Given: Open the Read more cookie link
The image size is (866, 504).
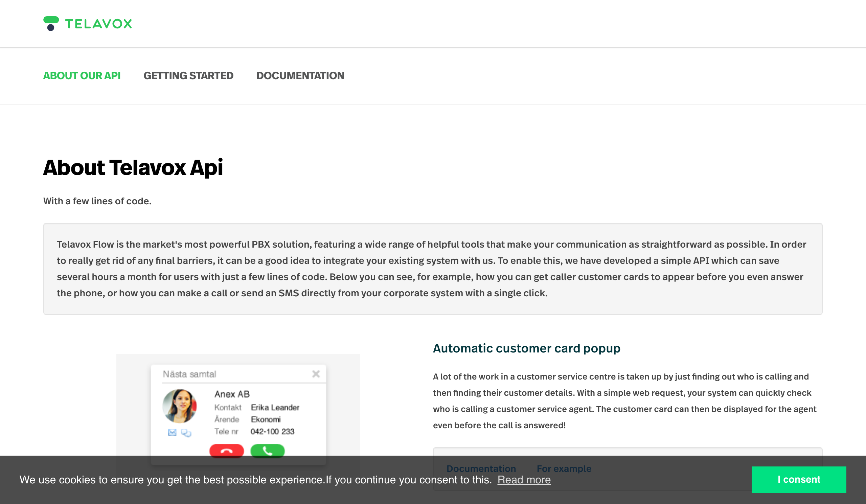Looking at the screenshot, I should click(524, 480).
